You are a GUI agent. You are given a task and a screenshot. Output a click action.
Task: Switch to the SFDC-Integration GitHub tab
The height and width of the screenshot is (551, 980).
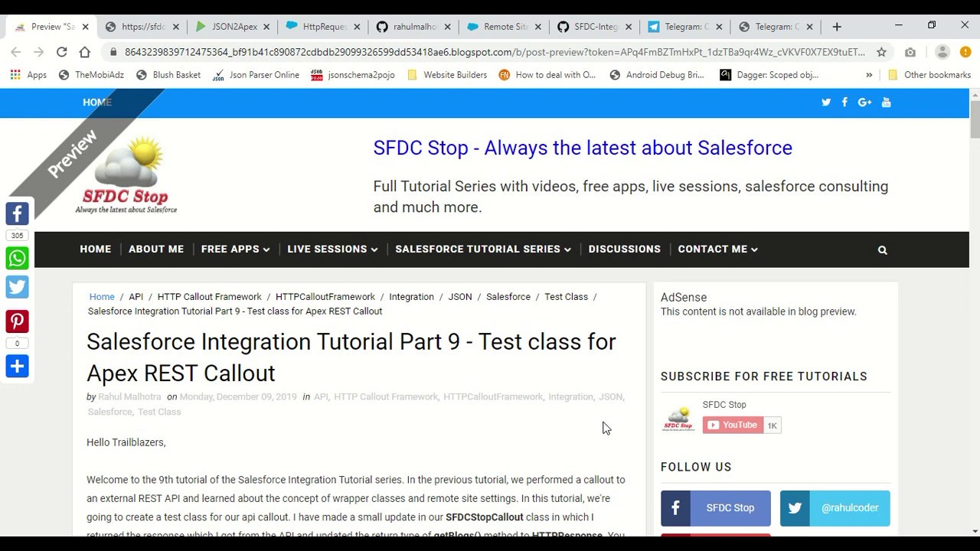(595, 27)
